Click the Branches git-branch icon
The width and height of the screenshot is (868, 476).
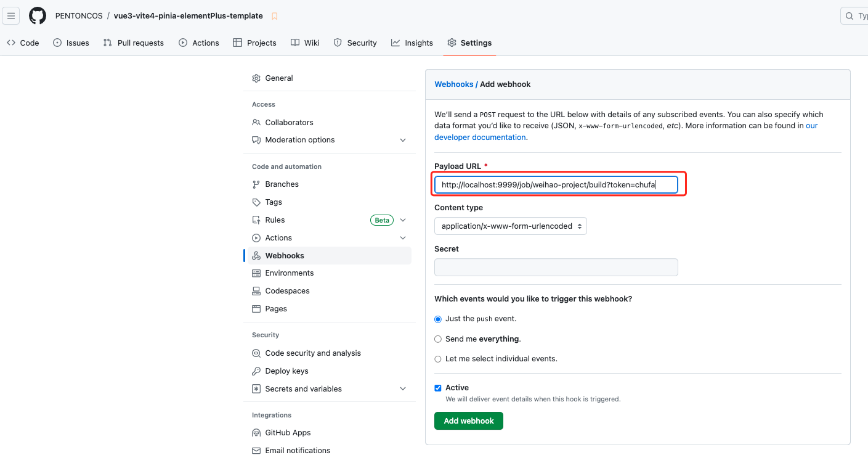click(256, 184)
